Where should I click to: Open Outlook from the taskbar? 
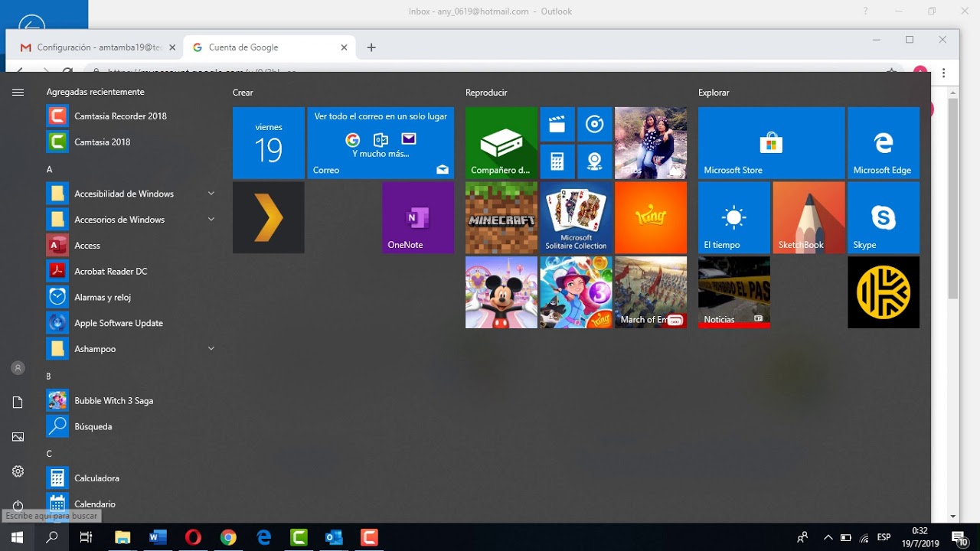point(334,537)
